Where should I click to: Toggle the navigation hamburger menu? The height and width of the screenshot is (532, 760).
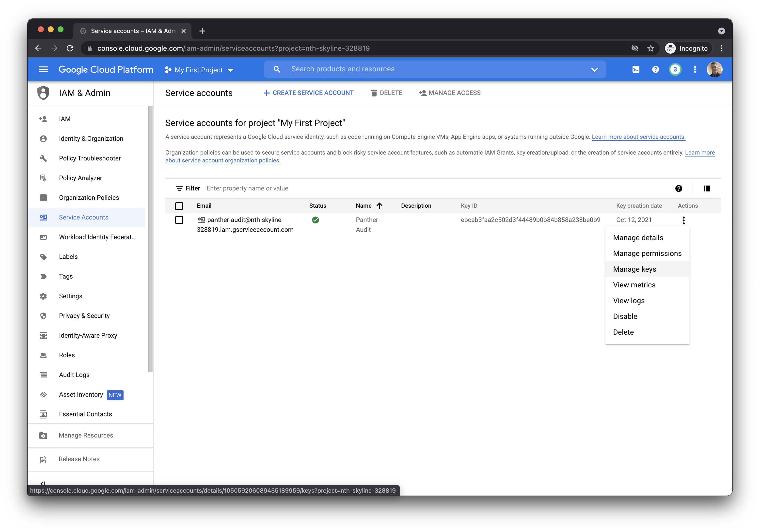[x=43, y=70]
